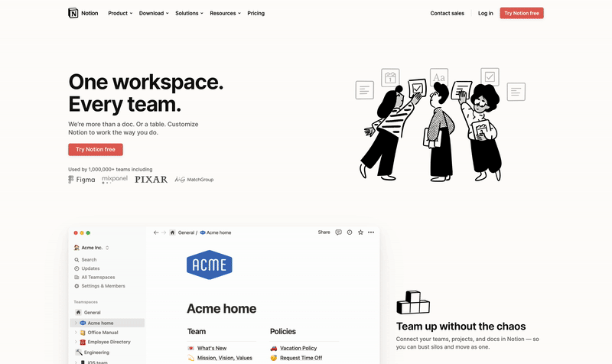Click the Notion logo icon
This screenshot has height=364, width=612.
tap(73, 13)
